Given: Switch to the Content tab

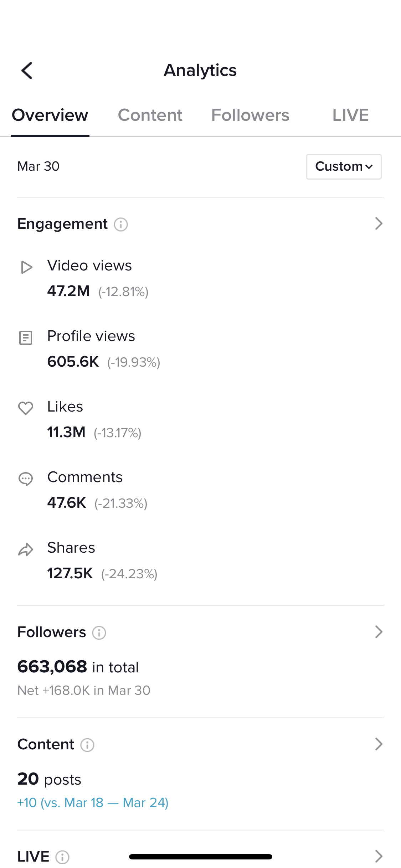Looking at the screenshot, I should coord(150,115).
